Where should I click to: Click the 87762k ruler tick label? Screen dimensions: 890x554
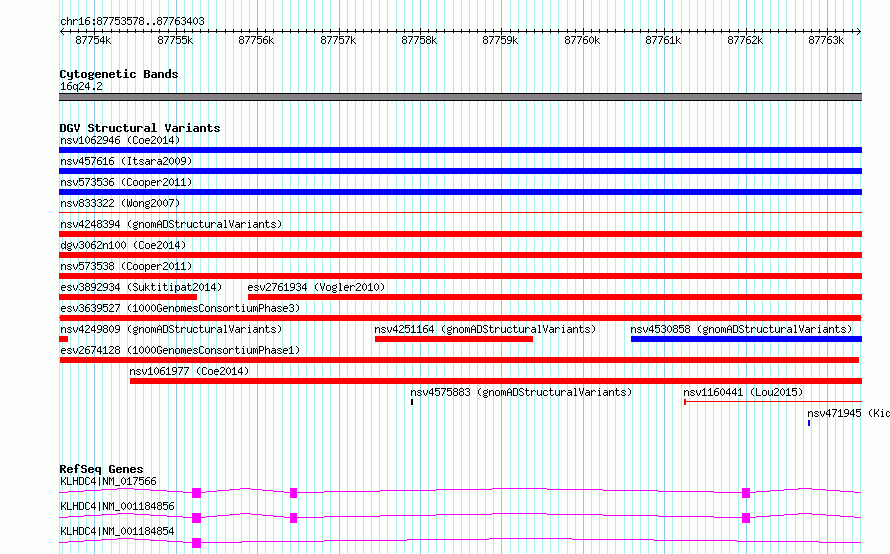click(x=745, y=40)
